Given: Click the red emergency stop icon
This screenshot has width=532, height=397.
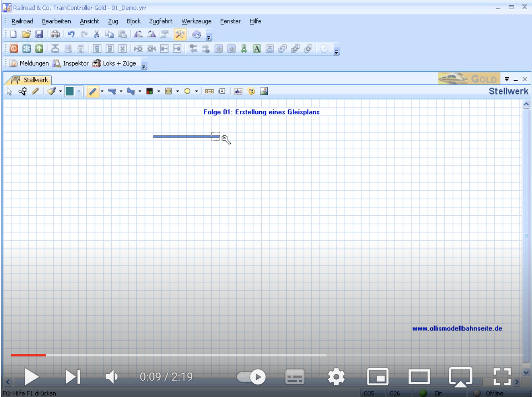Looking at the screenshot, I should [13, 49].
